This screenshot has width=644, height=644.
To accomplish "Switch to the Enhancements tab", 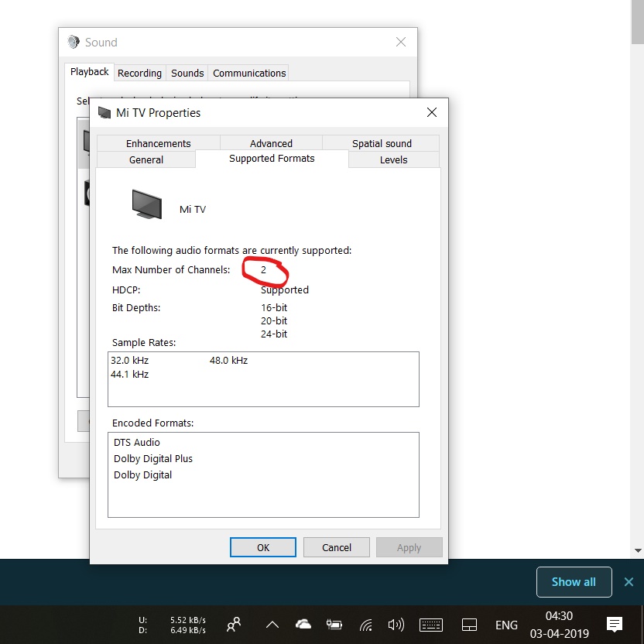I will point(158,143).
